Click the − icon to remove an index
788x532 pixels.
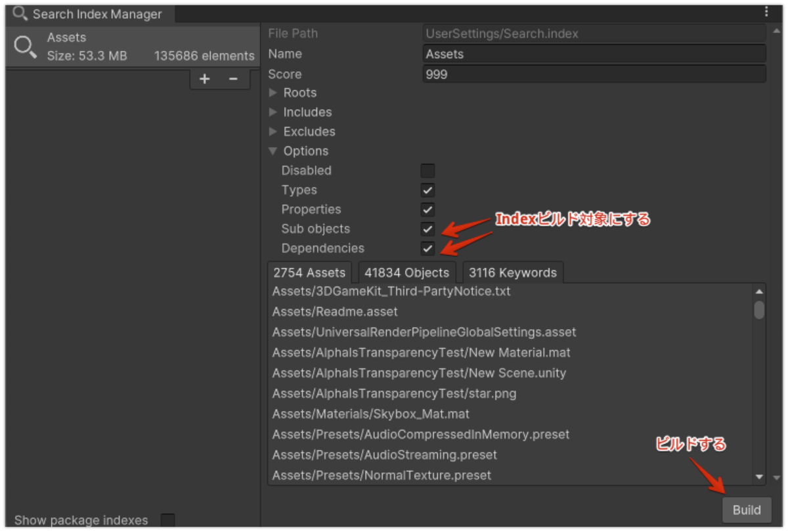tap(234, 79)
